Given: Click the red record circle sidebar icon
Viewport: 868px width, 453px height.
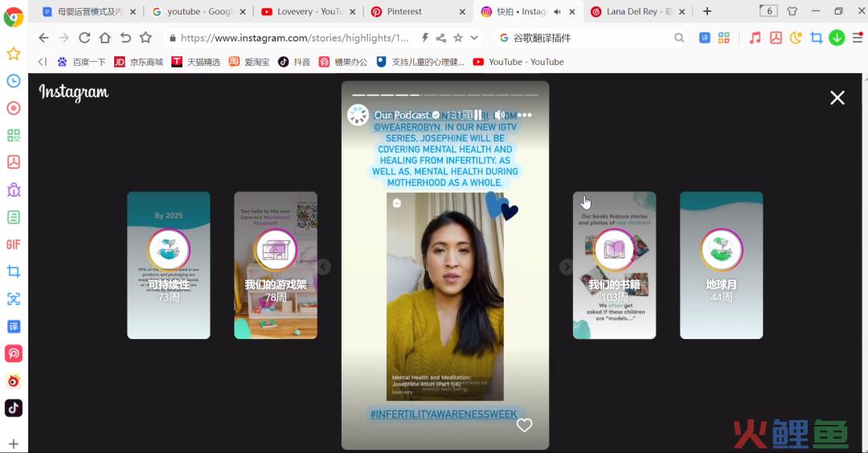Looking at the screenshot, I should 14,108.
